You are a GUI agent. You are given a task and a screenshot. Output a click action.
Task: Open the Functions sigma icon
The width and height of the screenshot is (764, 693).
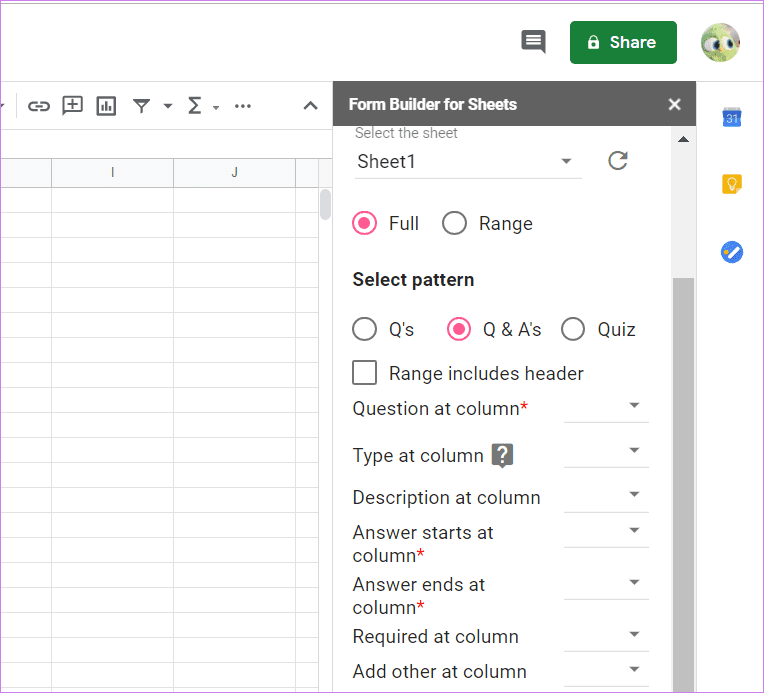click(x=194, y=105)
